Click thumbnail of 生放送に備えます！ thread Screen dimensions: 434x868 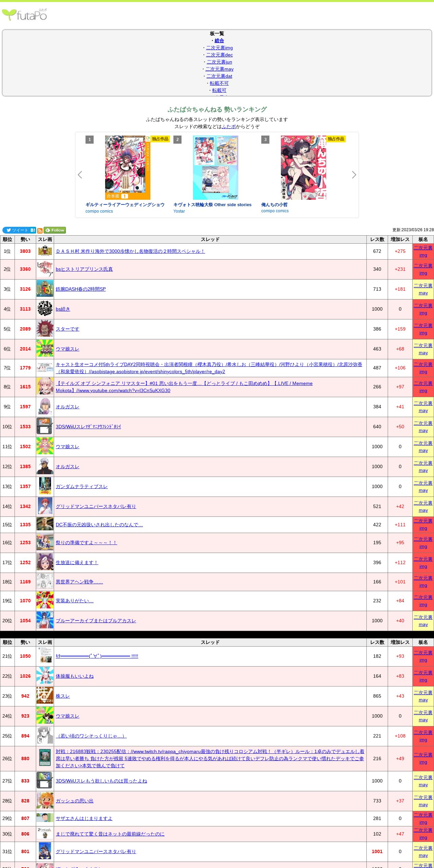point(45,562)
